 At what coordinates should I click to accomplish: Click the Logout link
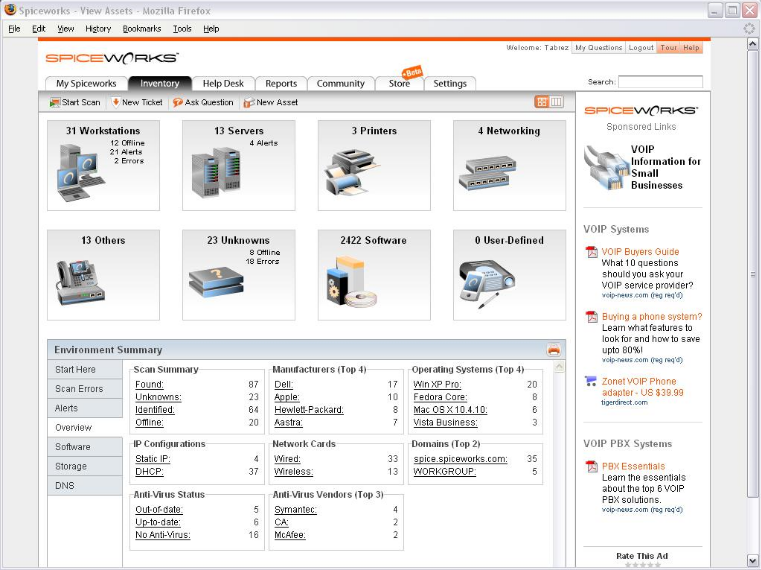tap(641, 48)
